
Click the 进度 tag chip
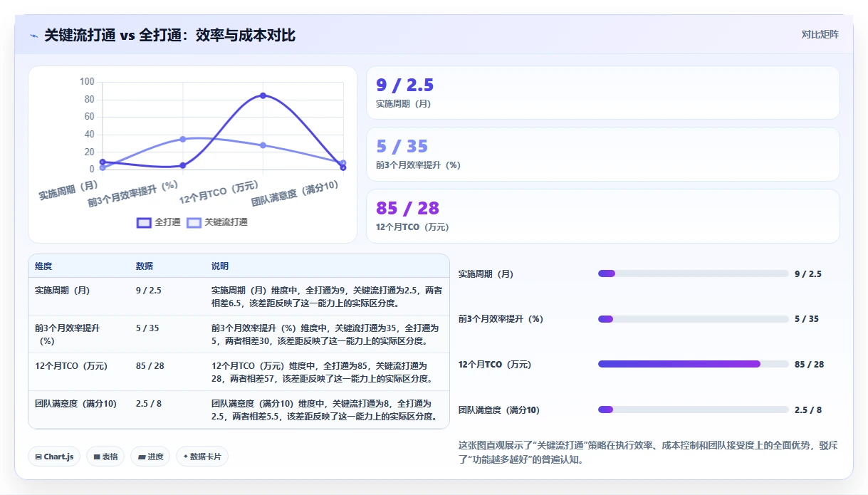150,457
